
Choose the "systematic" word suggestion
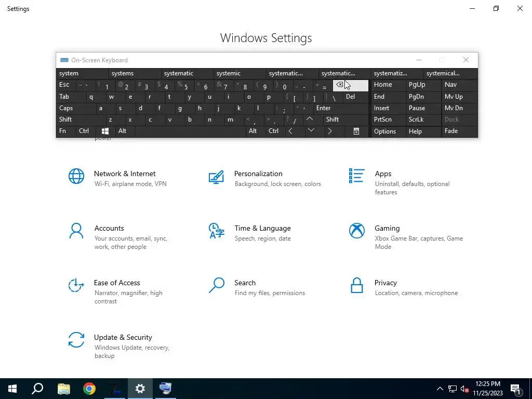[188, 74]
